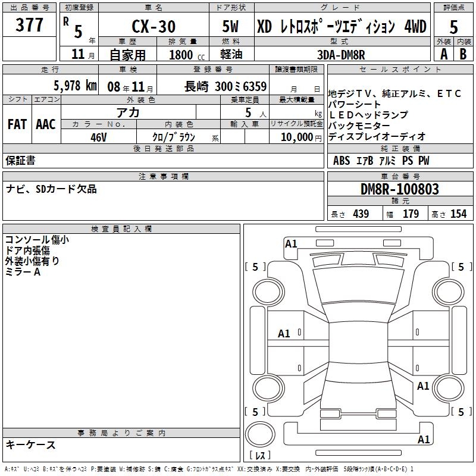This screenshot has height=476, width=476.
Task: Click color number 46V
Action: tap(99, 137)
